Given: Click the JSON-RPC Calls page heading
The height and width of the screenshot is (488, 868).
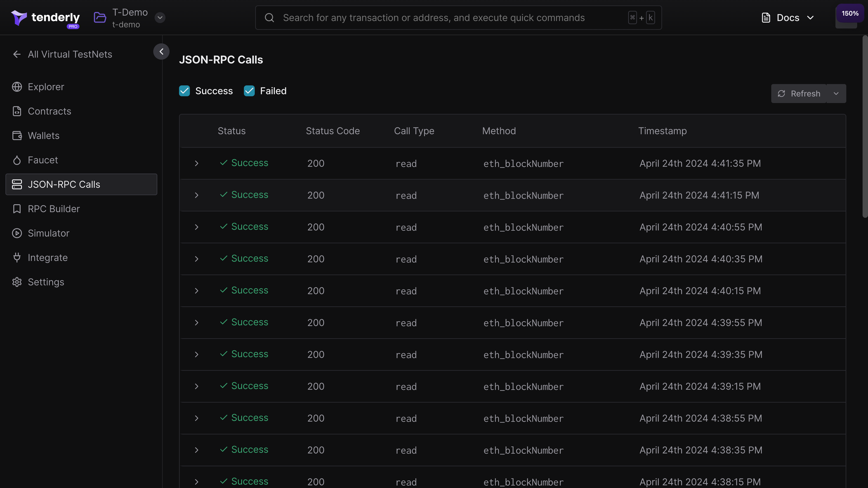Looking at the screenshot, I should point(221,60).
